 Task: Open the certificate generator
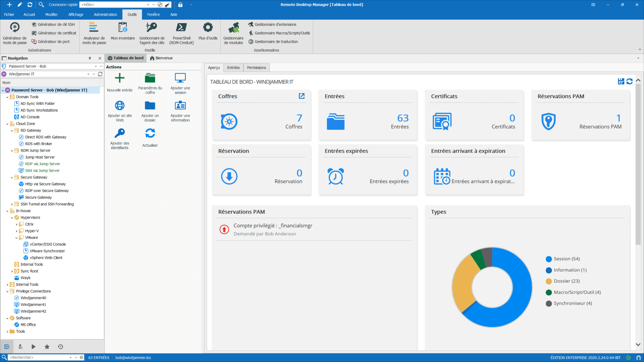pyautogui.click(x=54, y=33)
